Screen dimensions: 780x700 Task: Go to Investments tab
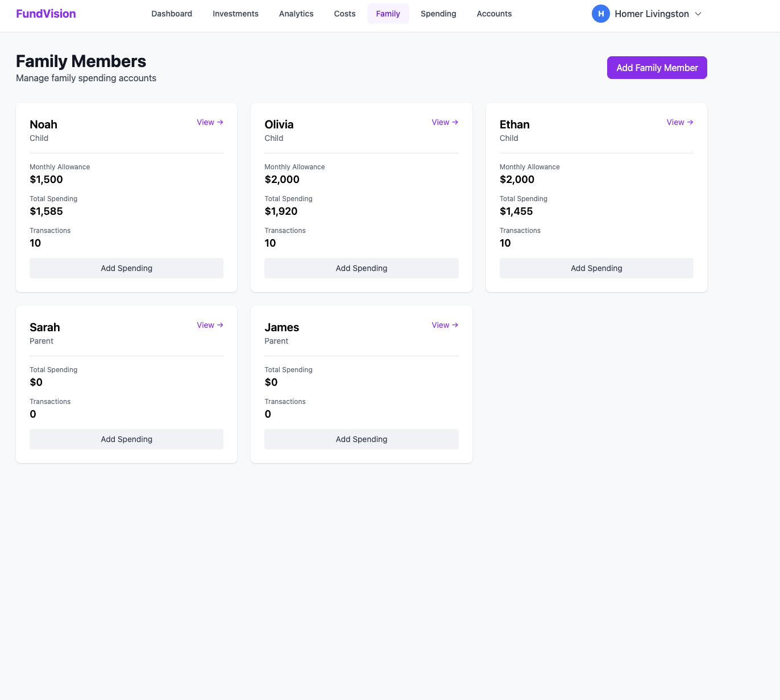[235, 14]
